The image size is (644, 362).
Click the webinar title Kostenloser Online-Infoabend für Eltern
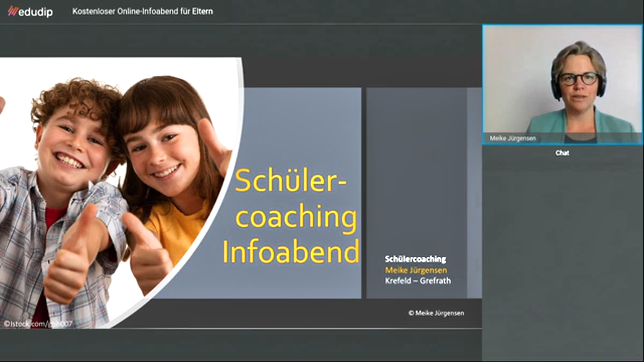pos(142,10)
